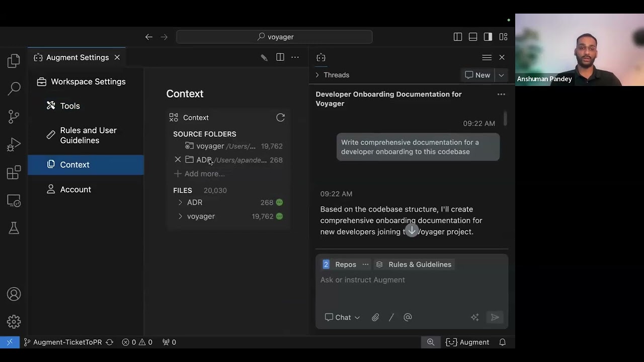The width and height of the screenshot is (644, 362).
Task: Jump to latest message arrow
Action: tap(412, 230)
